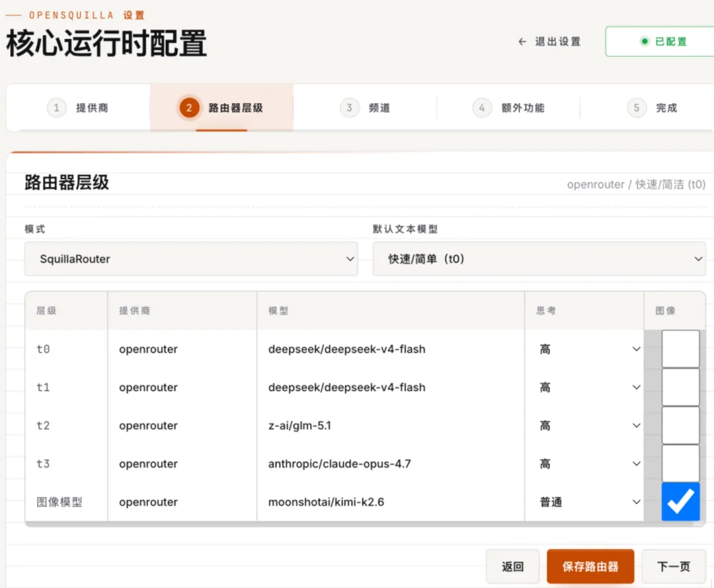Image resolution: width=714 pixels, height=588 pixels.
Task: Click the 退出设置 link
Action: click(549, 42)
